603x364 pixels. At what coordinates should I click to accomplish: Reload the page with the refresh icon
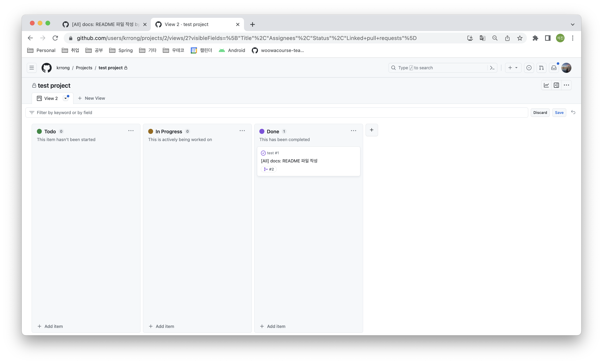(x=55, y=38)
